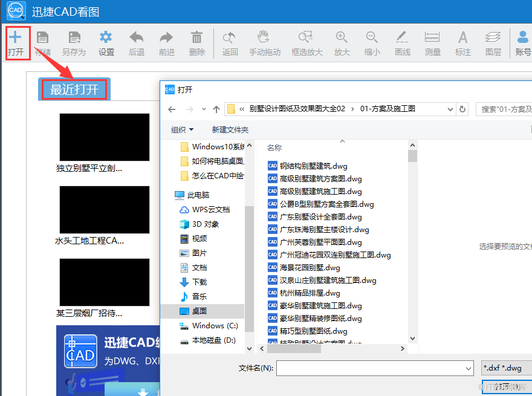Select the 设置 settings gear icon
The height and width of the screenshot is (396, 532).
pos(106,37)
